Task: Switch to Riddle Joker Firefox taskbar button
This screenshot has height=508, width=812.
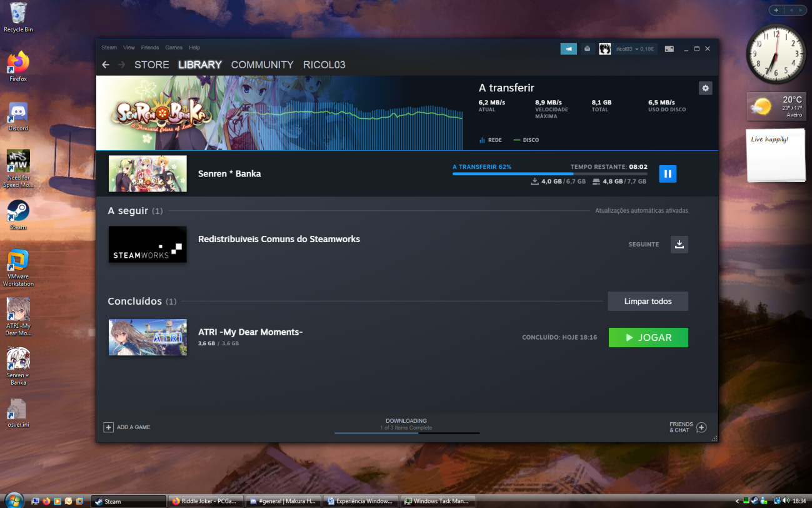Action: pos(206,501)
